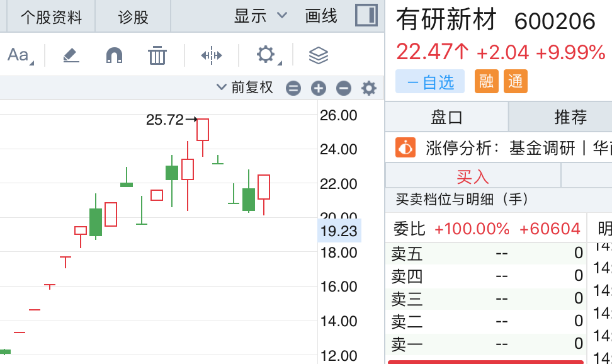612x364 pixels.
Task: Open the 前复权 adjustment dropdown
Action: pos(245,88)
